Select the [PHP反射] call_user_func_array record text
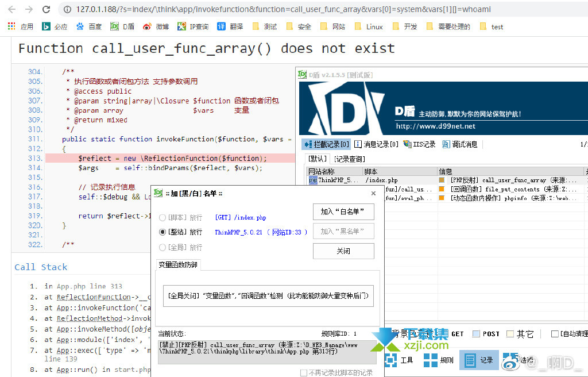588x377 pixels. tap(514, 180)
